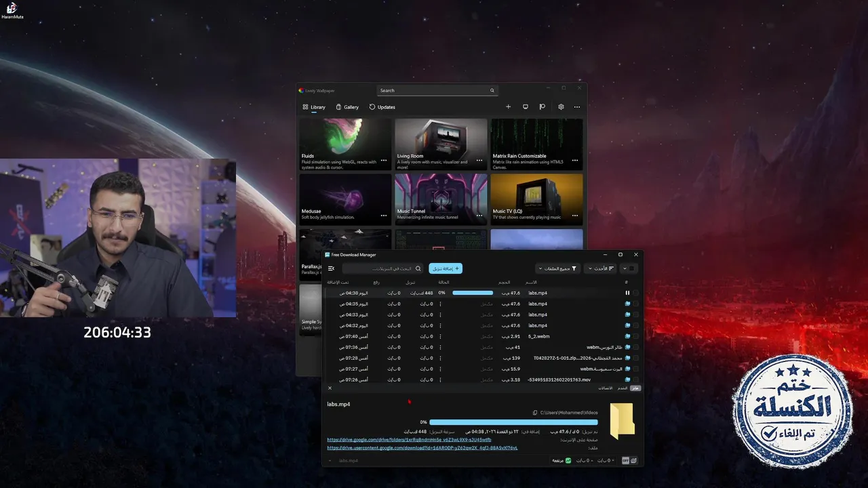Focus the downloads search field in Free Download Manager

383,268
